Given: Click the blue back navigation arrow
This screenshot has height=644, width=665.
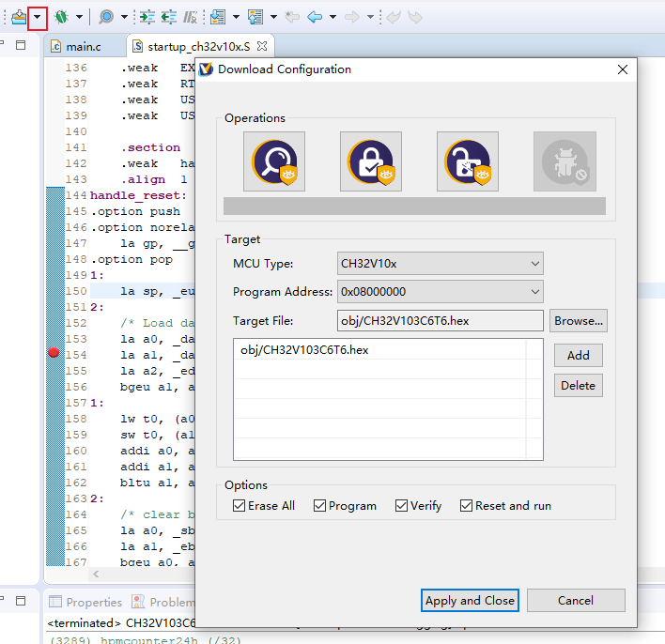Looking at the screenshot, I should point(315,17).
